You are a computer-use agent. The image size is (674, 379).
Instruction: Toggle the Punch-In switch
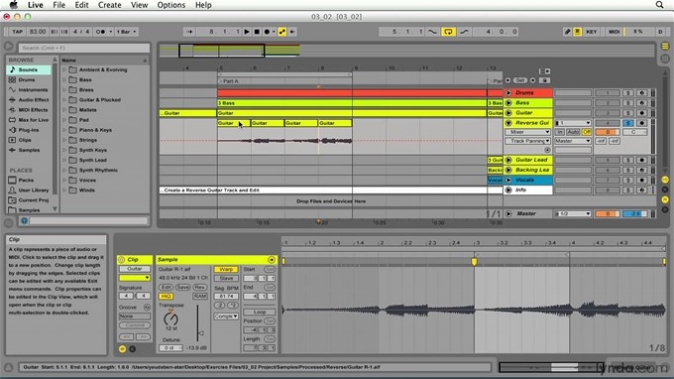point(432,32)
